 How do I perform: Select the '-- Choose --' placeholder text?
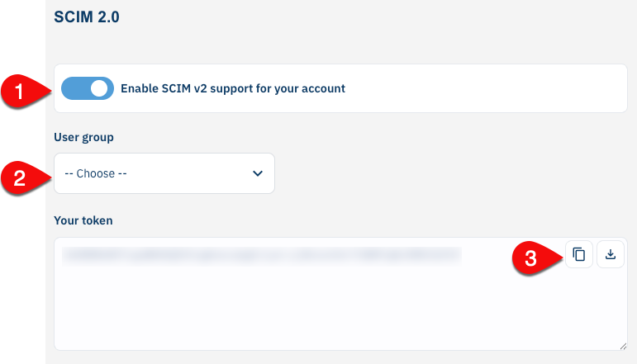click(96, 173)
